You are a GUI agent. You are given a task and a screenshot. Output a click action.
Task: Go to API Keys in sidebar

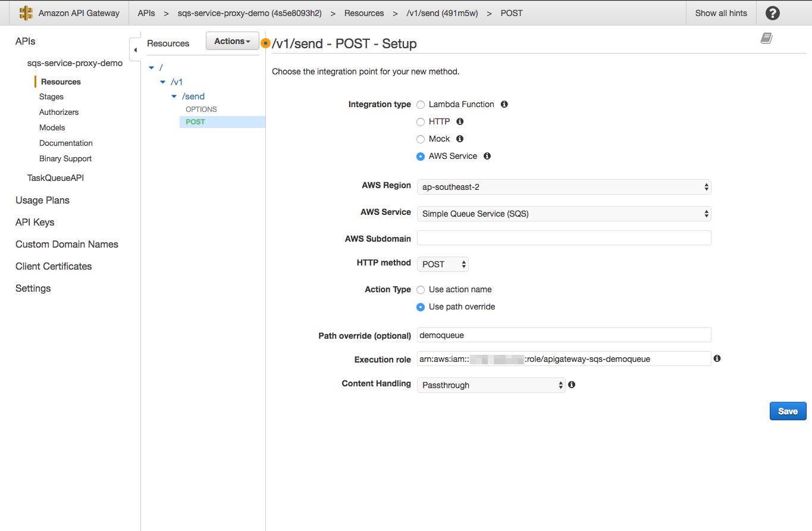(35, 222)
